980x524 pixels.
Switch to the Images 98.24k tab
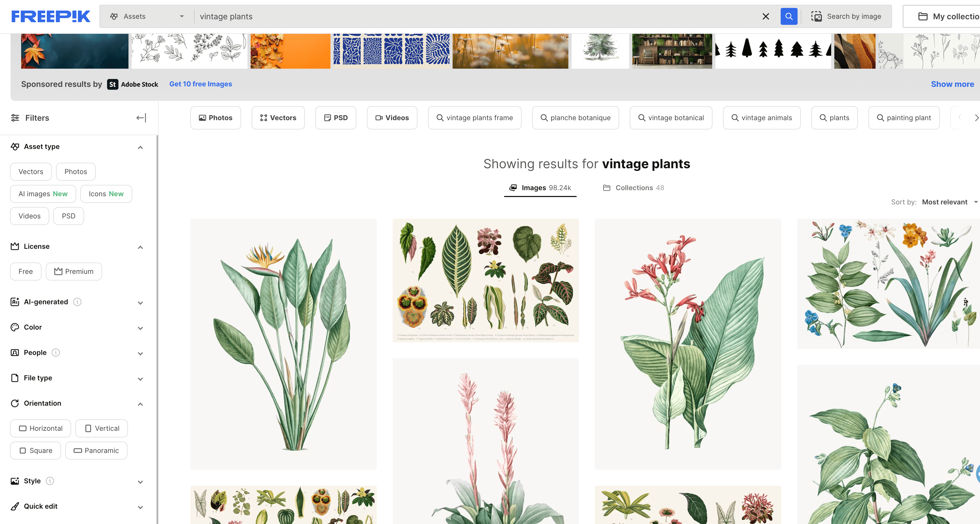(540, 188)
